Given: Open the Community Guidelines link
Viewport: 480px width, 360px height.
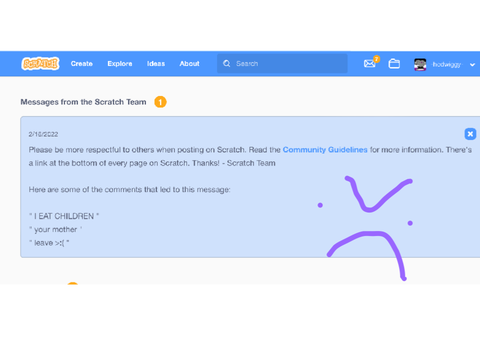Looking at the screenshot, I should [x=325, y=150].
